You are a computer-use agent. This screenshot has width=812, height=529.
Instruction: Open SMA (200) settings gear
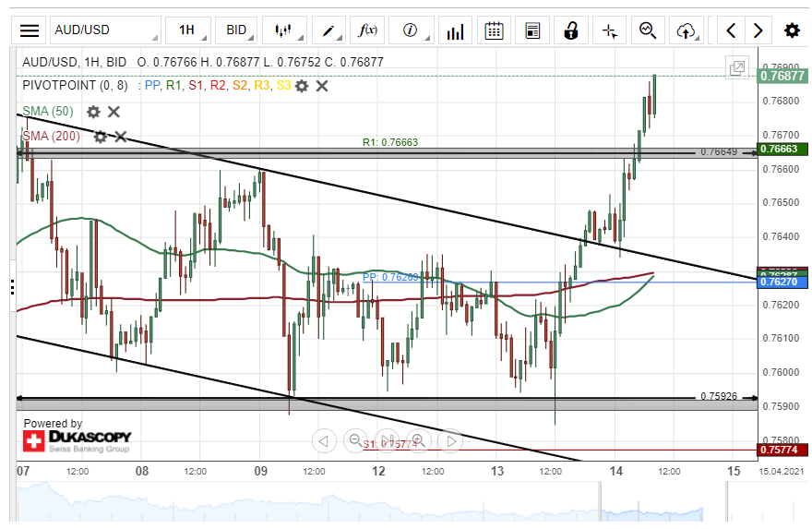[x=100, y=137]
